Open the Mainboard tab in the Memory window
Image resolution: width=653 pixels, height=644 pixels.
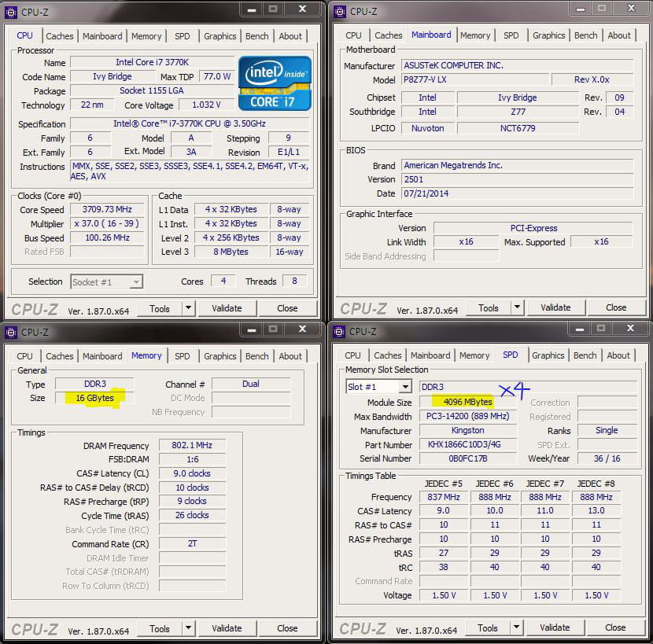point(102,356)
